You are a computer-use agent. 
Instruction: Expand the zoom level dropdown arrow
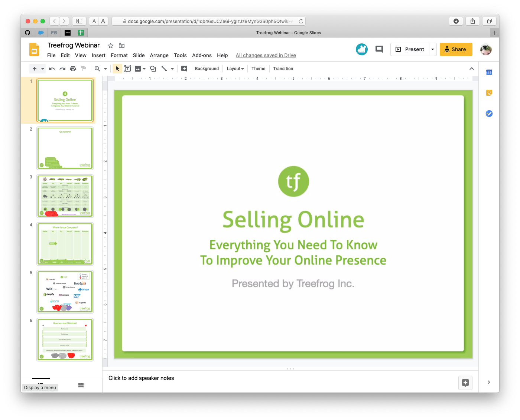click(105, 69)
